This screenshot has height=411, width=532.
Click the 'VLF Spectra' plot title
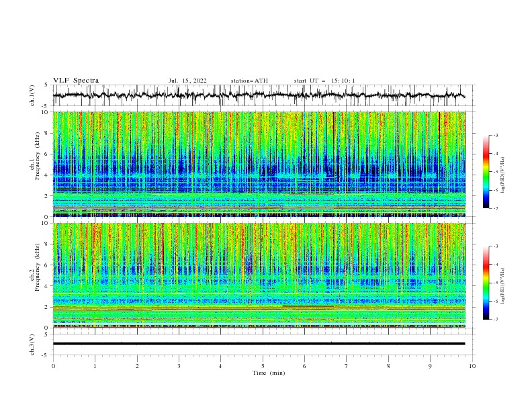76,81
